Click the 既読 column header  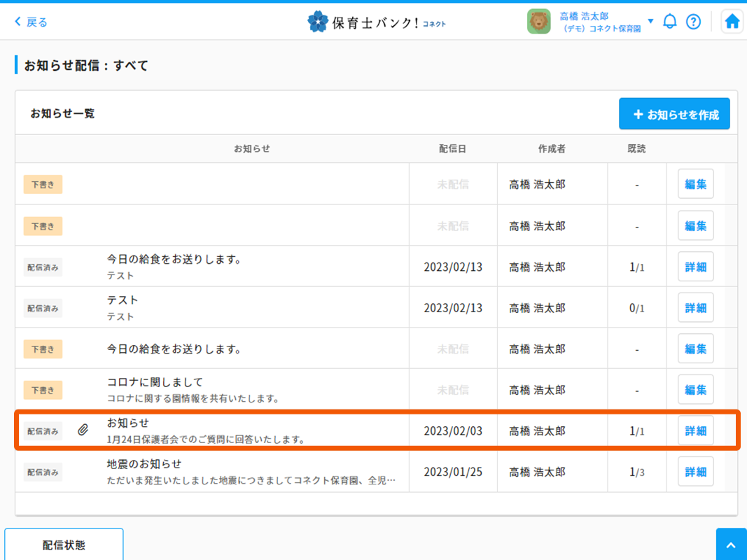pyautogui.click(x=636, y=148)
